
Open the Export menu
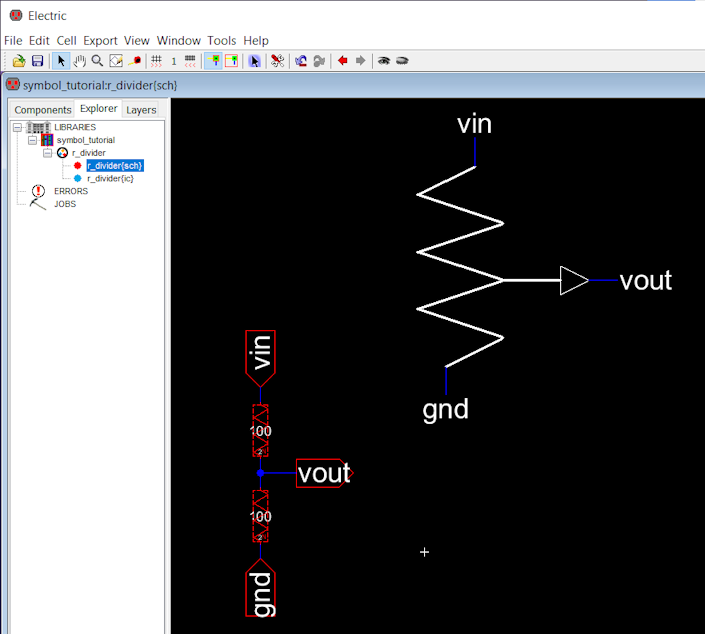[100, 40]
